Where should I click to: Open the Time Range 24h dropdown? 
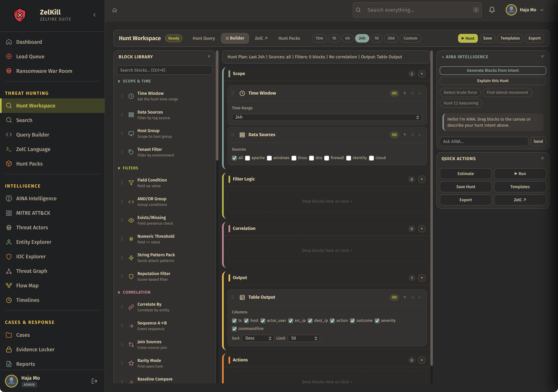click(x=326, y=117)
